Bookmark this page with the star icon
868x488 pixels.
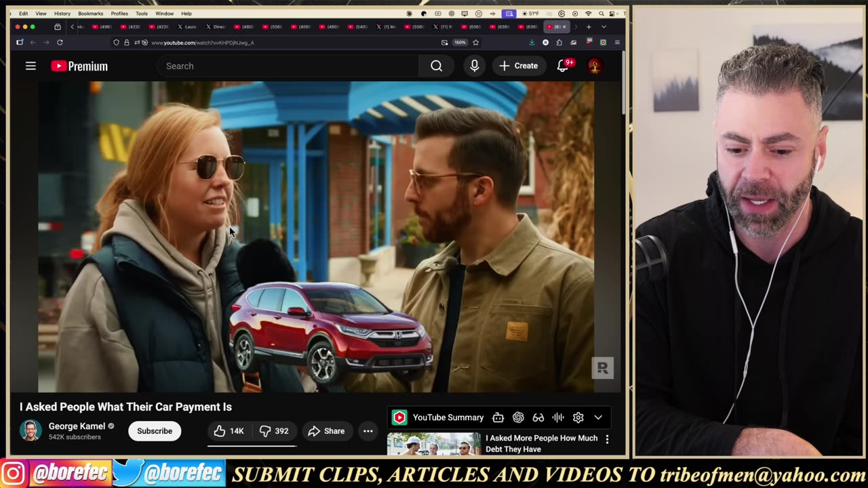click(475, 42)
